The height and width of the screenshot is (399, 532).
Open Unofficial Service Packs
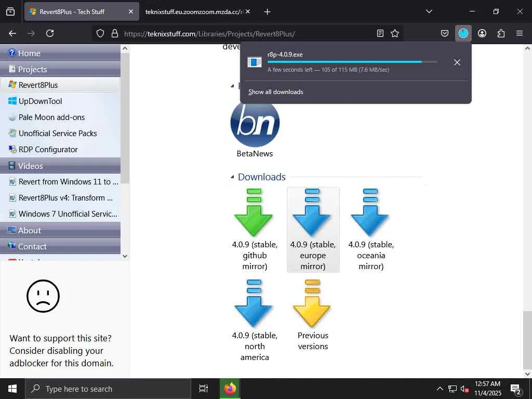(x=60, y=134)
